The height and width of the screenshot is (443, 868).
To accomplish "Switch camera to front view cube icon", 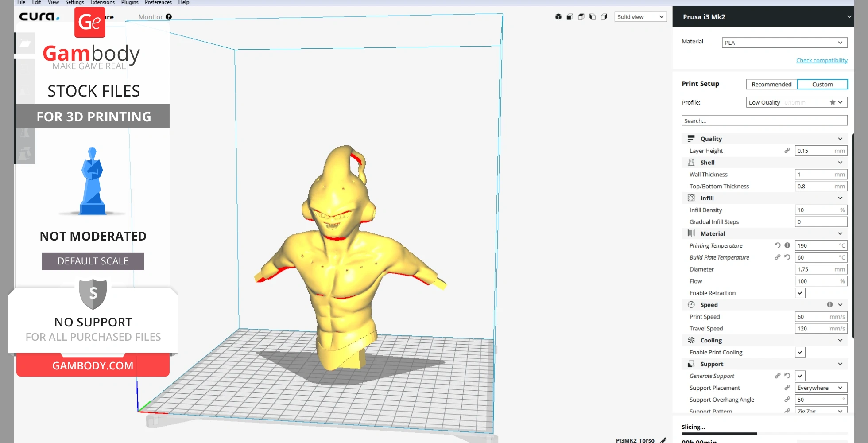I will (570, 17).
